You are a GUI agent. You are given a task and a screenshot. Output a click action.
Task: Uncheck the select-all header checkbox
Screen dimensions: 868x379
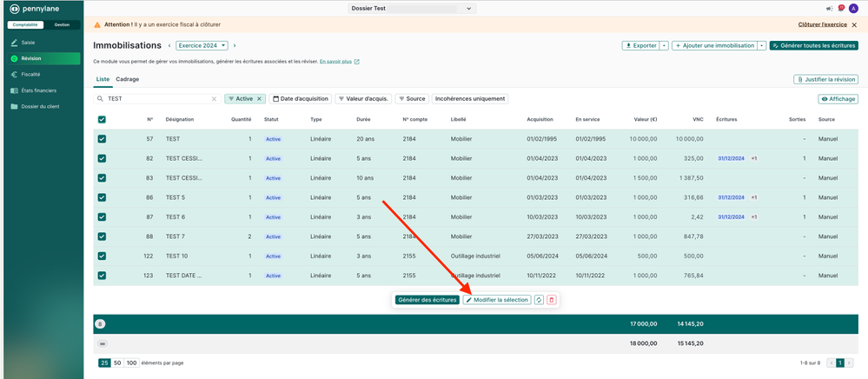coord(102,119)
